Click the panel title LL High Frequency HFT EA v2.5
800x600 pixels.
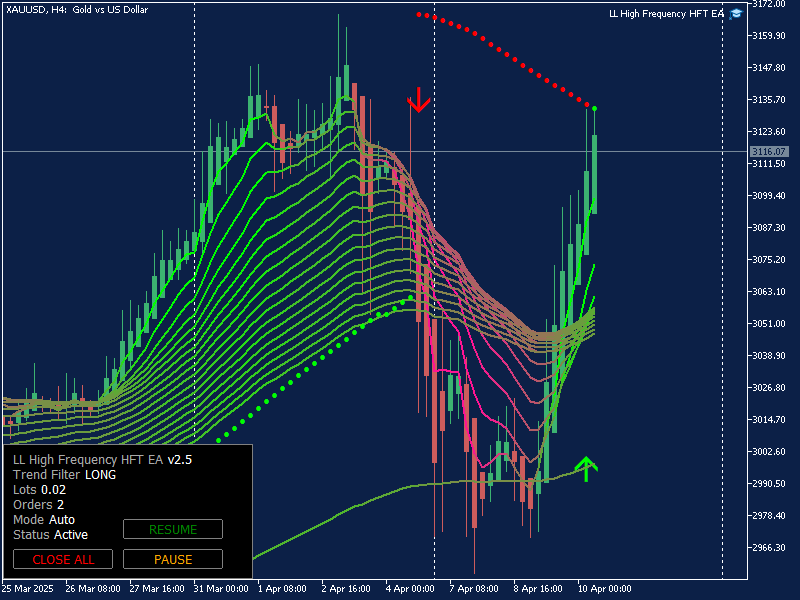click(x=103, y=460)
